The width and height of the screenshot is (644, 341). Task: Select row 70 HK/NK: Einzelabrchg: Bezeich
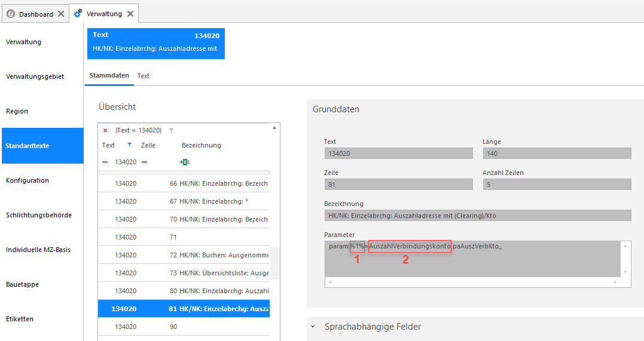[x=184, y=219]
